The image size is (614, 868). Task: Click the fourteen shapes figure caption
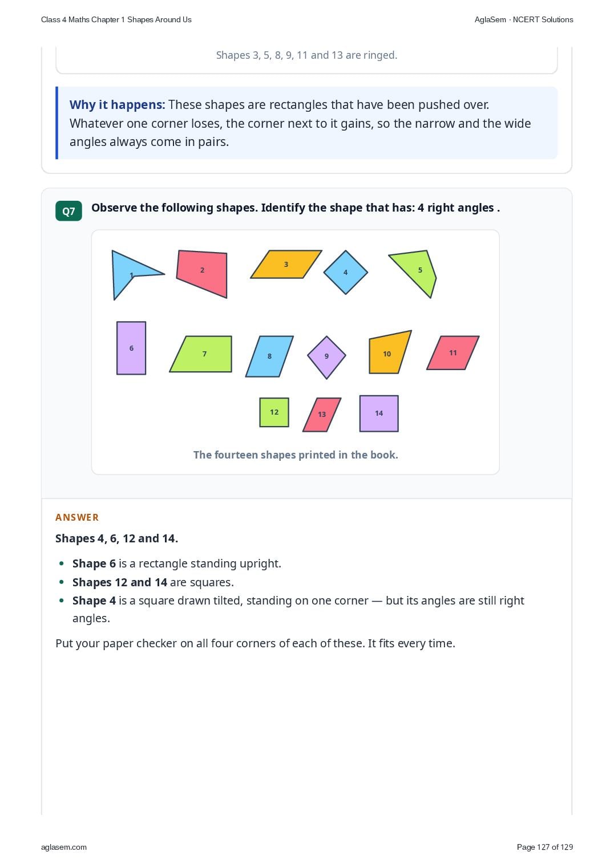(x=296, y=455)
